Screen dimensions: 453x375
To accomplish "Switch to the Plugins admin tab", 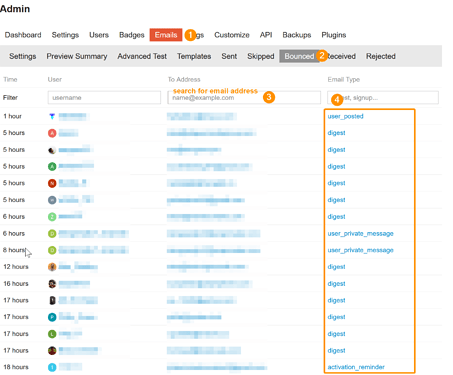I will click(x=334, y=35).
